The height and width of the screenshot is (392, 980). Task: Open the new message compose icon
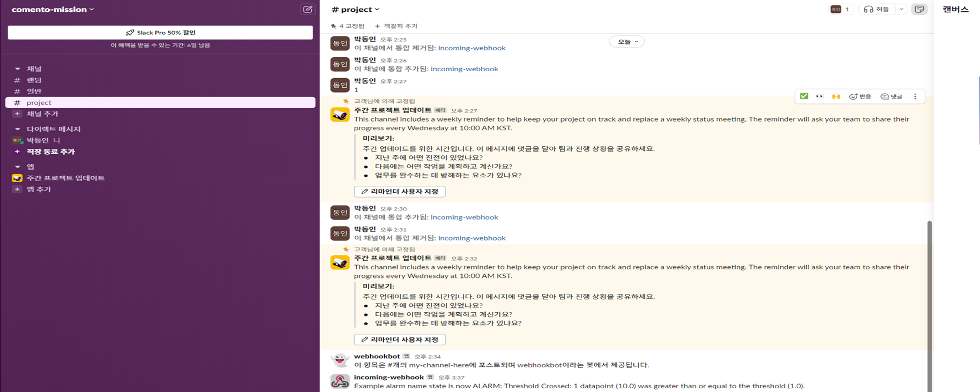pos(308,9)
